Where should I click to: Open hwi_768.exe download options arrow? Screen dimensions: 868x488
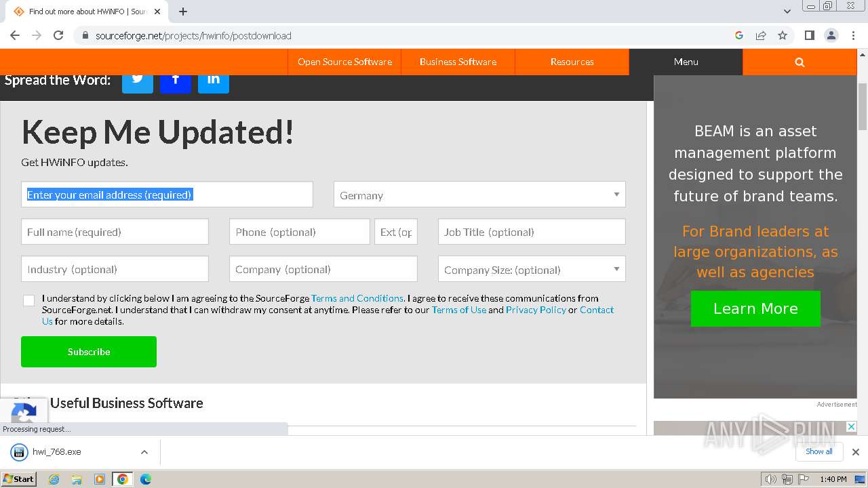click(x=144, y=452)
